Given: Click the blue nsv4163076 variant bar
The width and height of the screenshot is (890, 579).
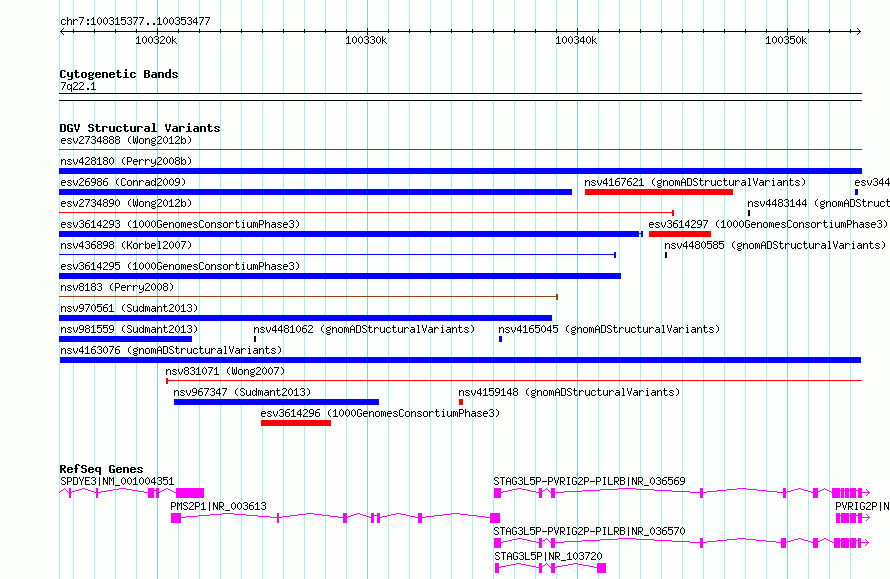Looking at the screenshot, I should click(460, 360).
